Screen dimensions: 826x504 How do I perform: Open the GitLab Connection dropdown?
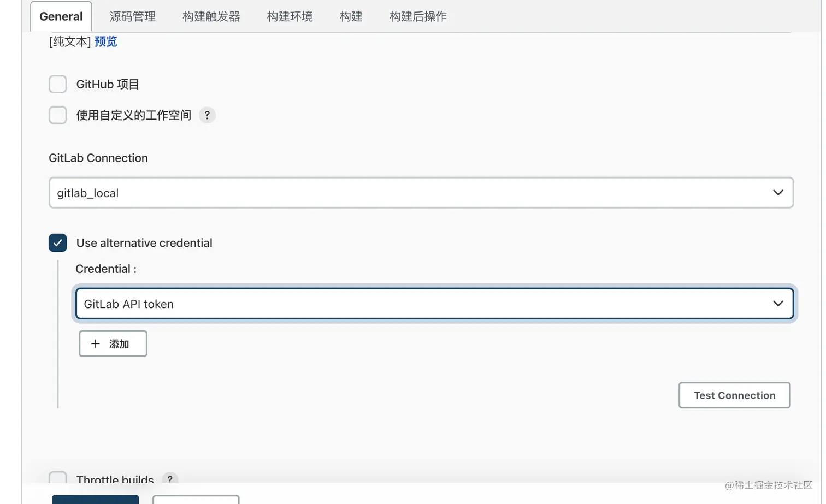point(421,193)
